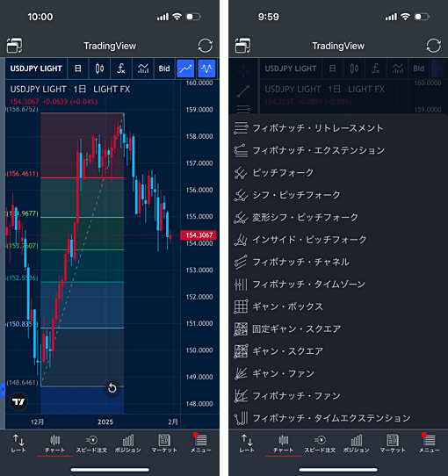Select フィボナッチ・エクステンション tool
This screenshot has width=448, height=476.
[338, 150]
